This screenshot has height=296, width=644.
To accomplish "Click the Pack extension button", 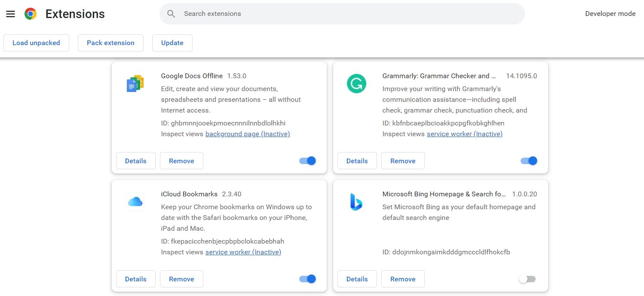I will (x=110, y=43).
